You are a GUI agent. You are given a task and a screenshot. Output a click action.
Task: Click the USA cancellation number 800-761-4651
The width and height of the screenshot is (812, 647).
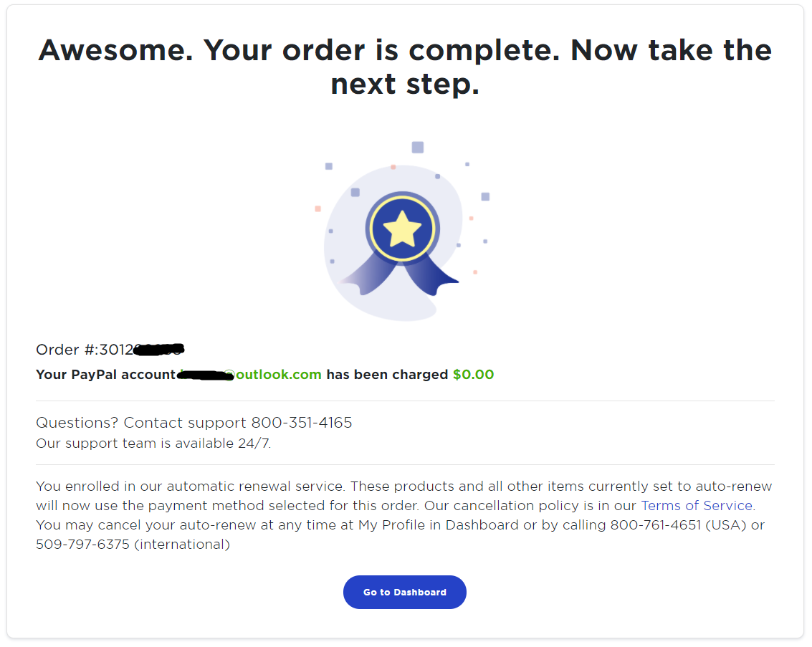(x=655, y=525)
